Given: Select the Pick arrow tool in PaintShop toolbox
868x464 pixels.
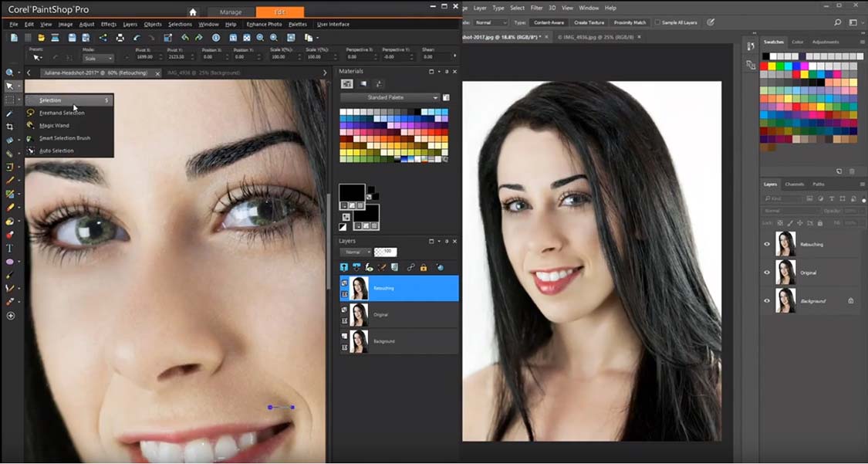Looking at the screenshot, I should click(x=9, y=86).
